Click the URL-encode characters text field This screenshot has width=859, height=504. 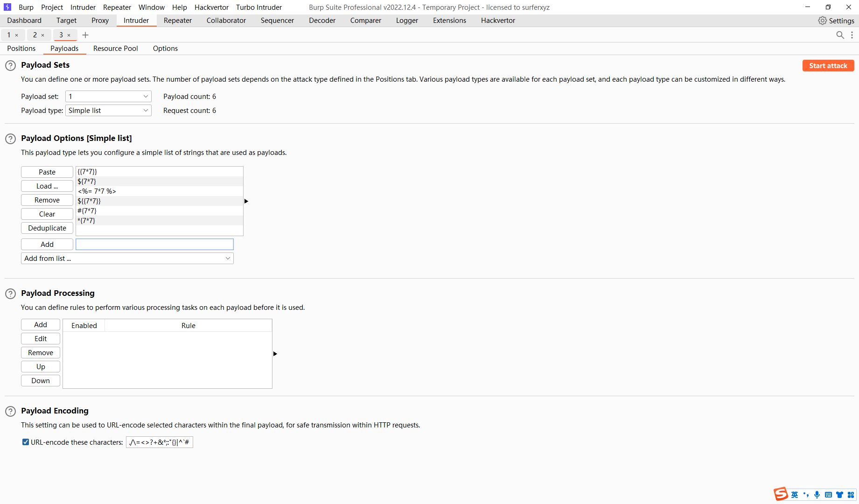click(x=160, y=442)
